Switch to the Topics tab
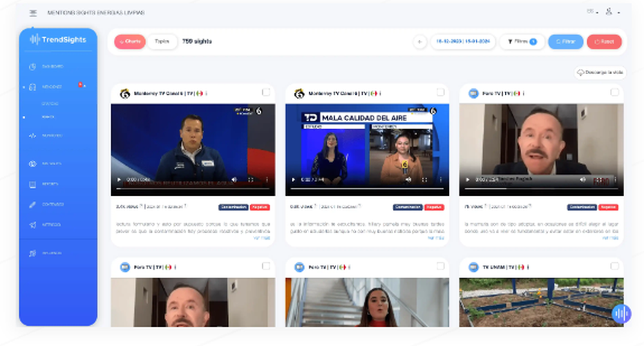Screen dimensions: 644x346 (x=162, y=41)
